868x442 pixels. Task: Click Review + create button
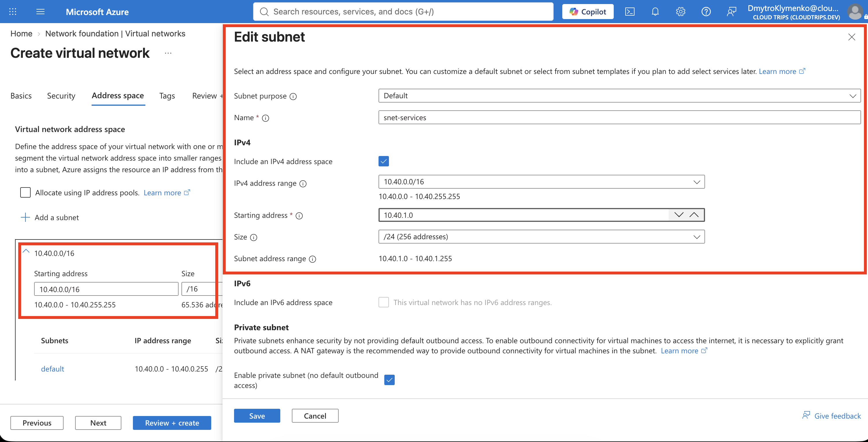pyautogui.click(x=172, y=423)
